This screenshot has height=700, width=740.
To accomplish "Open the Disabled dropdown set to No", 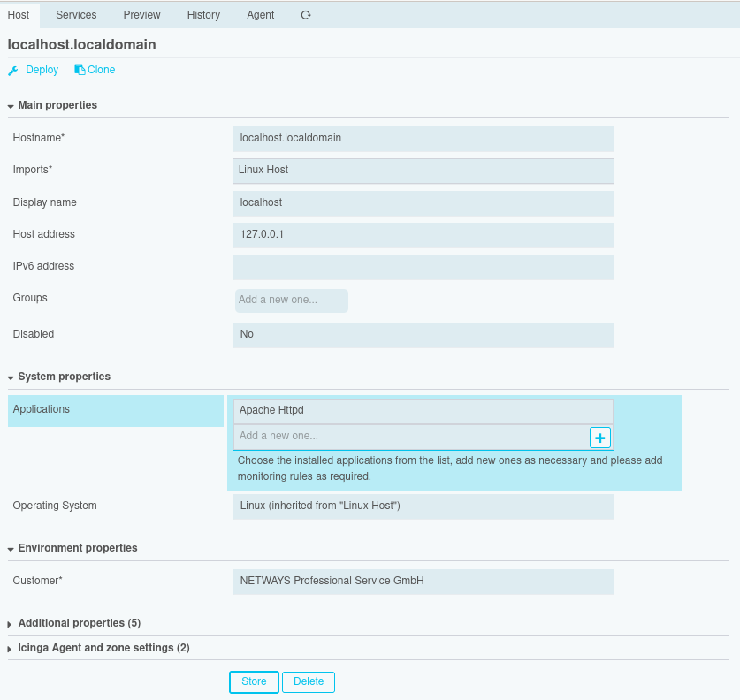I will tap(423, 335).
